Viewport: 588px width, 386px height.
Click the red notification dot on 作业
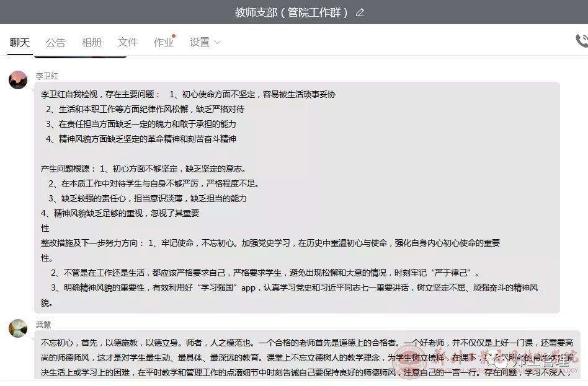tap(174, 36)
